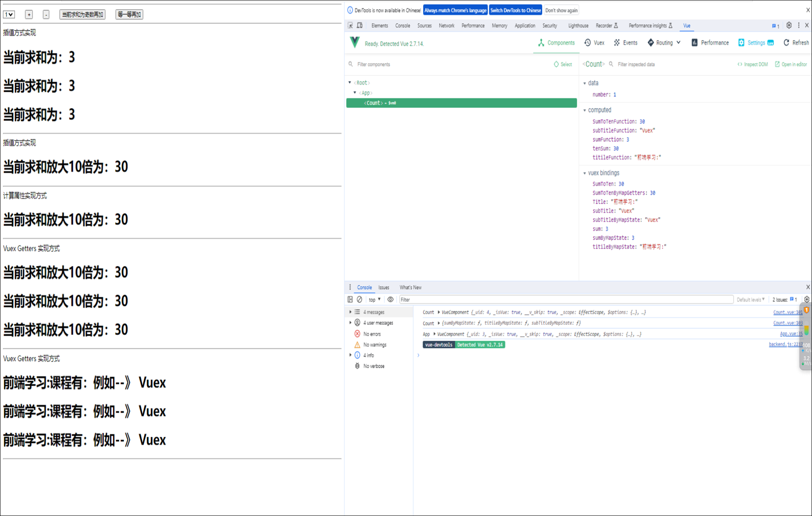The height and width of the screenshot is (516, 812).
Task: Select the Count component row
Action: 461,103
